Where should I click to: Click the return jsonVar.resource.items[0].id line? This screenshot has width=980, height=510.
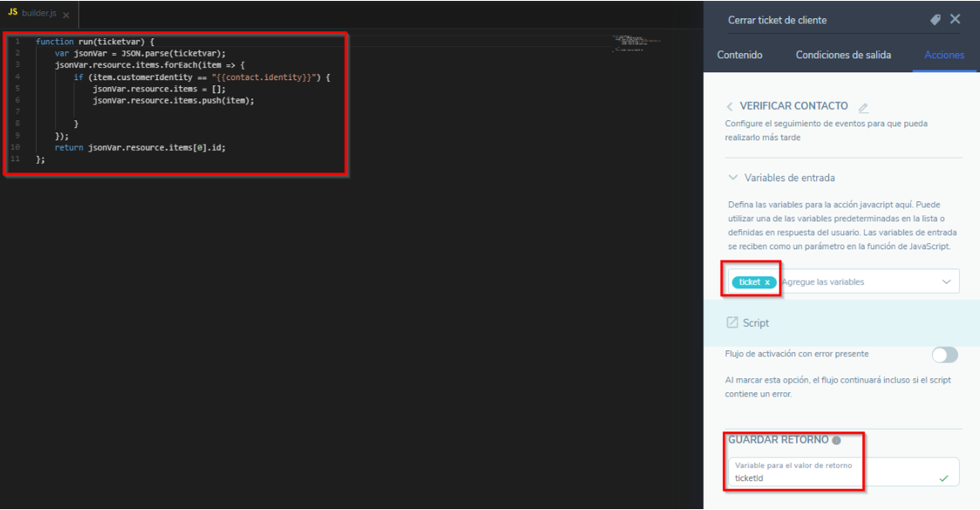click(x=140, y=147)
